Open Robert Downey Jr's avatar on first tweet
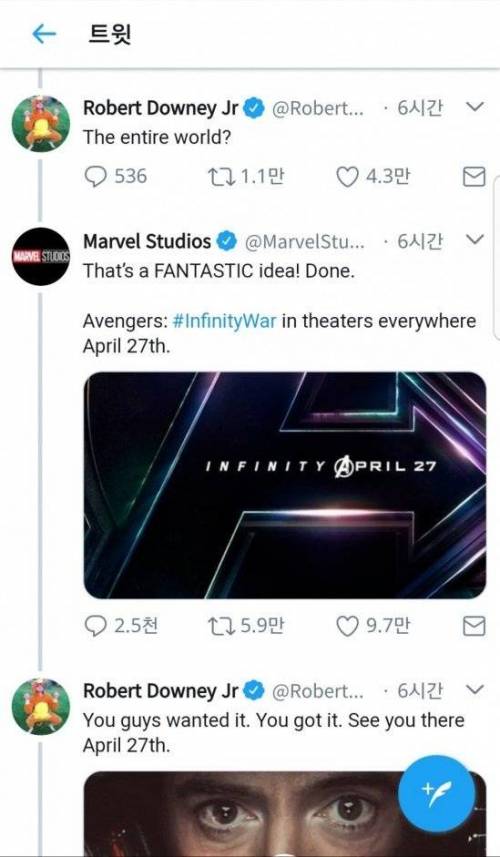 [41, 122]
